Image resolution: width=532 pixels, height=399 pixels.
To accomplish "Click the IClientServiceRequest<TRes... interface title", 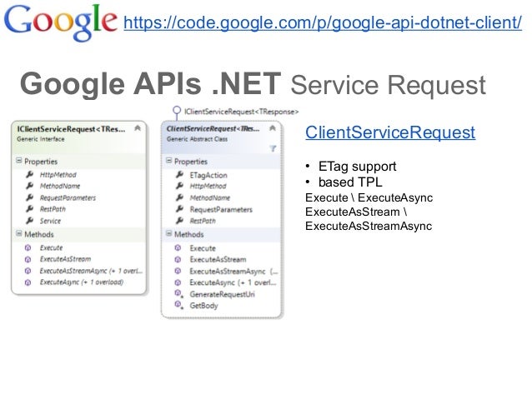I will pyautogui.click(x=71, y=129).
